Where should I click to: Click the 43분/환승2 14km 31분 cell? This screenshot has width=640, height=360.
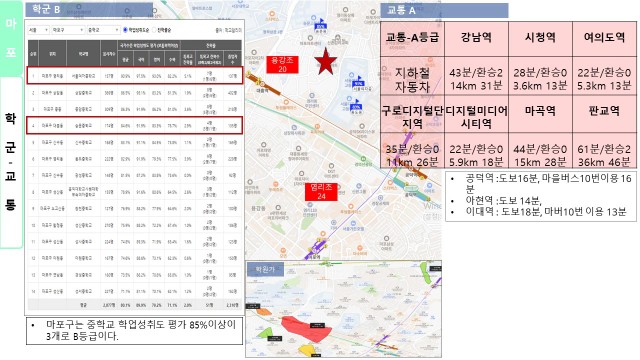pyautogui.click(x=476, y=76)
